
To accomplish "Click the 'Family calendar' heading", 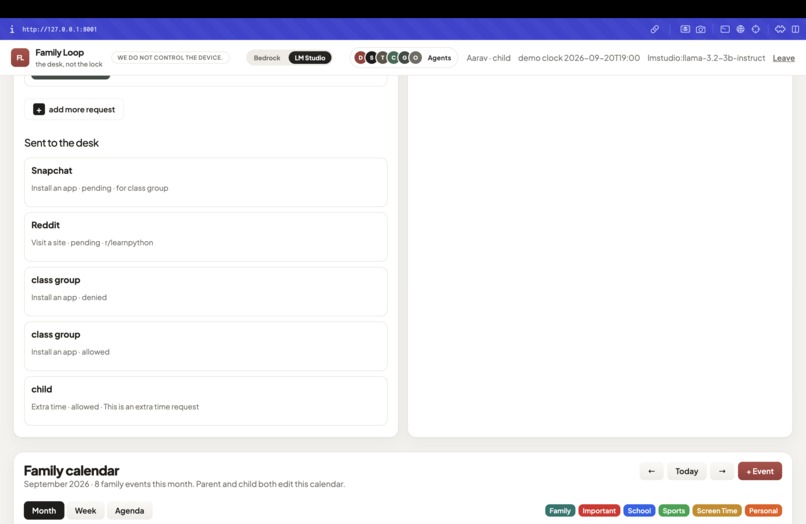I will [71, 471].
